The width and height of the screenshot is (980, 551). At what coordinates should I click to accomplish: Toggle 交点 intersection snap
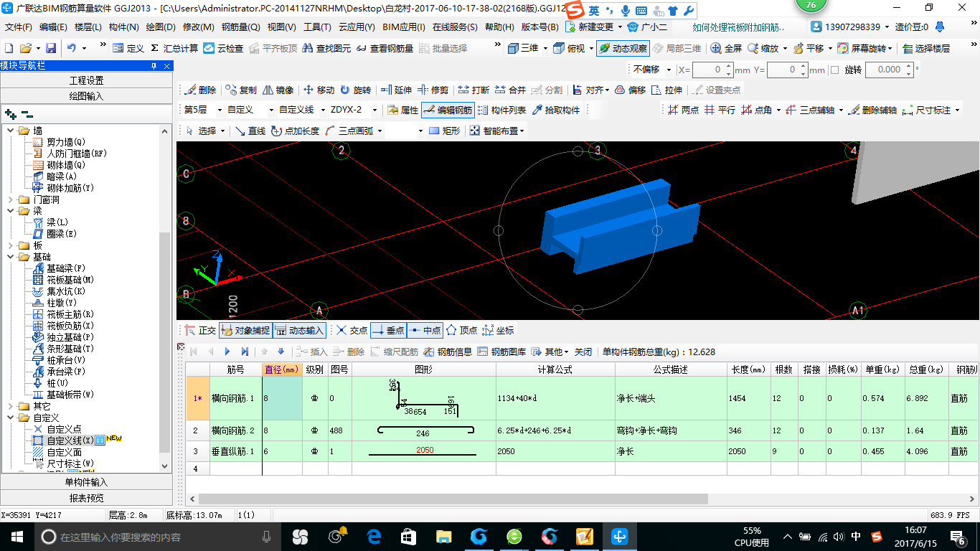point(352,330)
